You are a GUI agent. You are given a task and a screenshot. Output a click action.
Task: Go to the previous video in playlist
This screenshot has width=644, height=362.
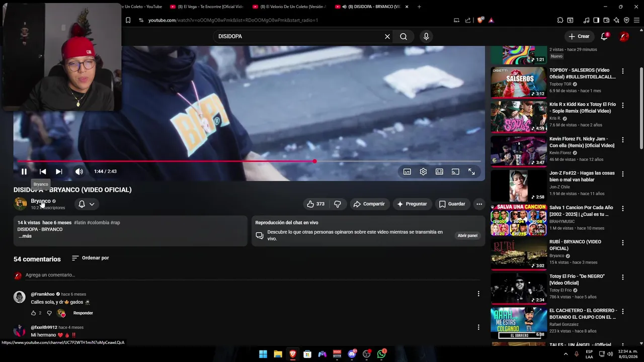[x=43, y=171]
